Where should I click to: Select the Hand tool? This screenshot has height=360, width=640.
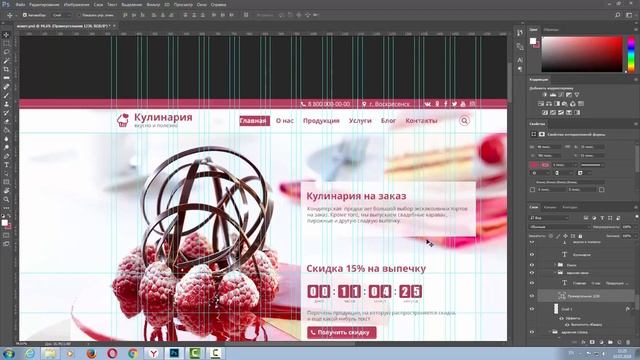point(6,191)
